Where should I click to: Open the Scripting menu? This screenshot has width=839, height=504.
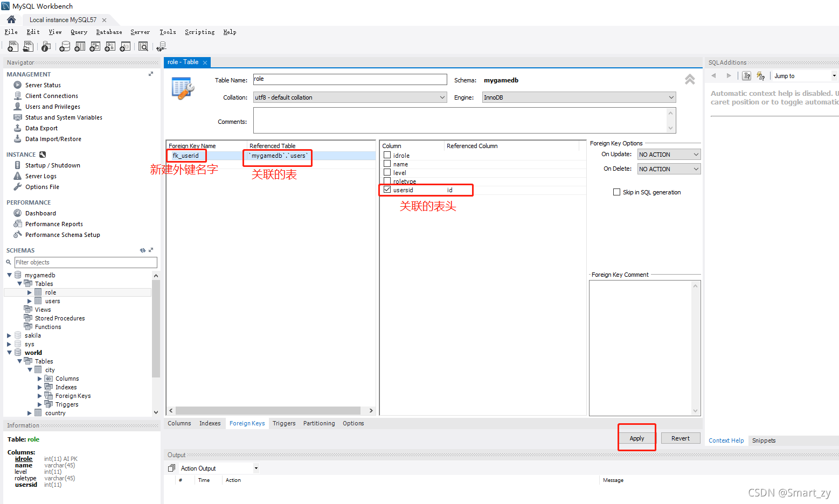click(199, 32)
